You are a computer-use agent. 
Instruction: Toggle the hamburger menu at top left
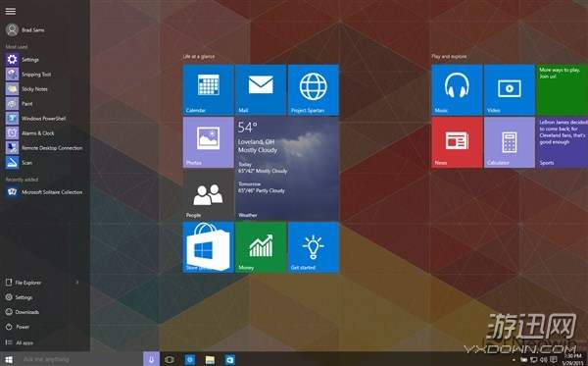point(11,11)
